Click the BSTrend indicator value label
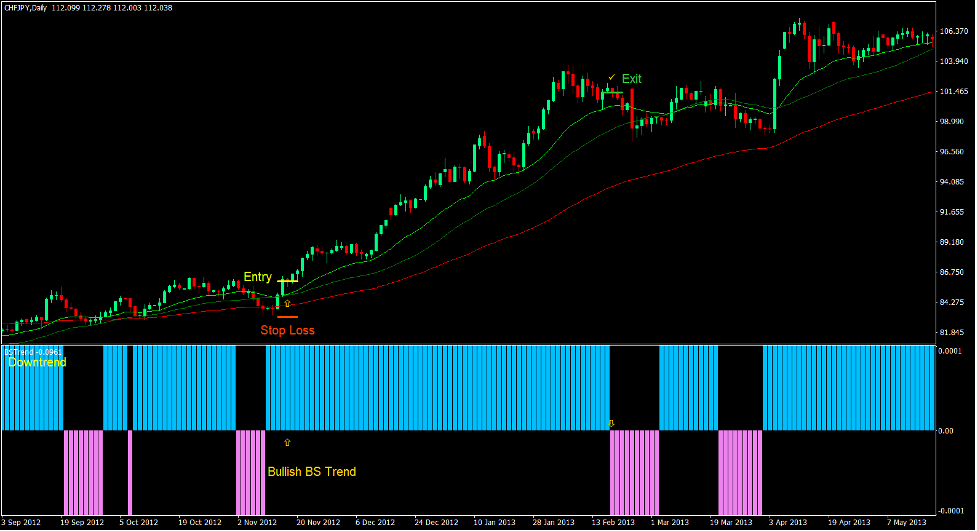 (x=33, y=351)
